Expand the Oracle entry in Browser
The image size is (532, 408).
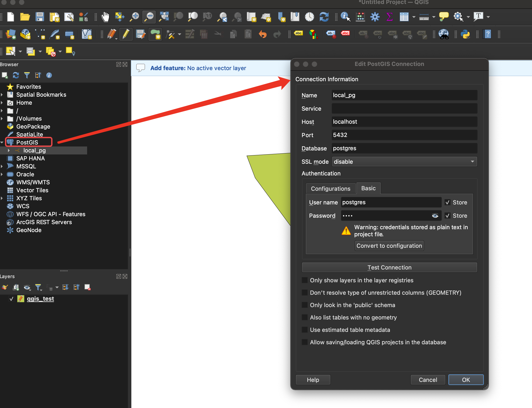pyautogui.click(x=2, y=174)
